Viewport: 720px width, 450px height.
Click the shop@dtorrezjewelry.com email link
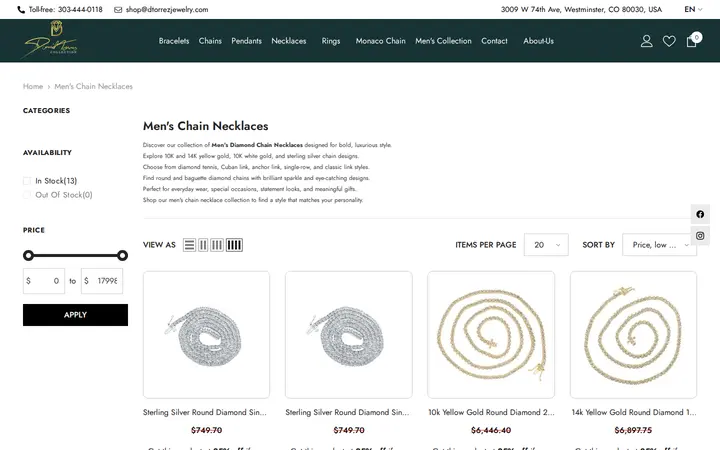coord(167,10)
